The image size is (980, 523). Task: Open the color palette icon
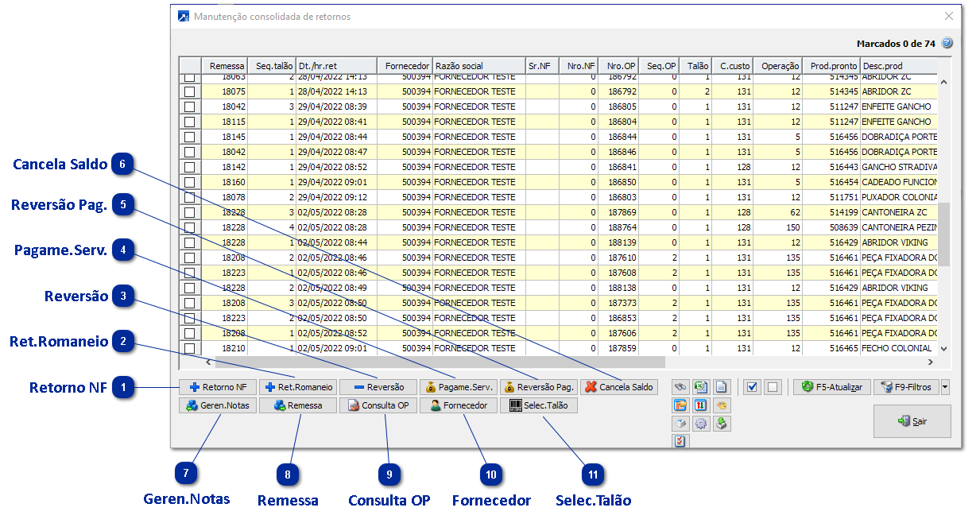click(x=720, y=405)
